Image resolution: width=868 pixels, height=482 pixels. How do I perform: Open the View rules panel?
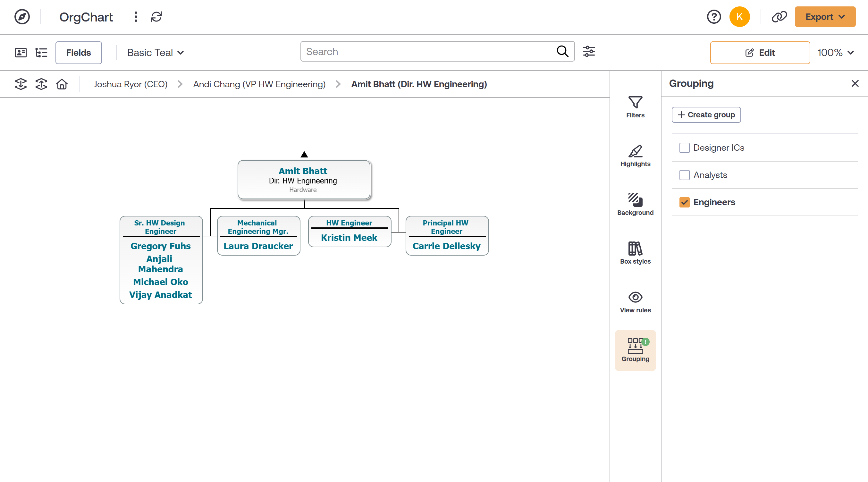coord(635,301)
